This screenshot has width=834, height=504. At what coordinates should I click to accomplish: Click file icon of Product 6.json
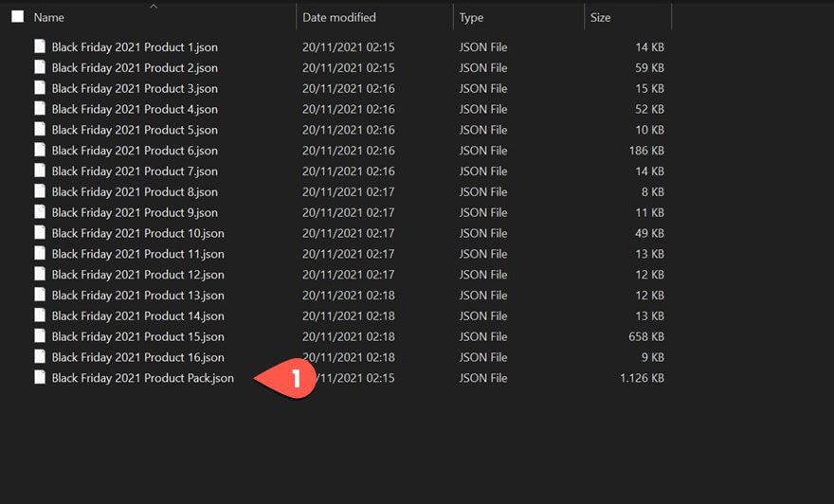click(x=40, y=150)
